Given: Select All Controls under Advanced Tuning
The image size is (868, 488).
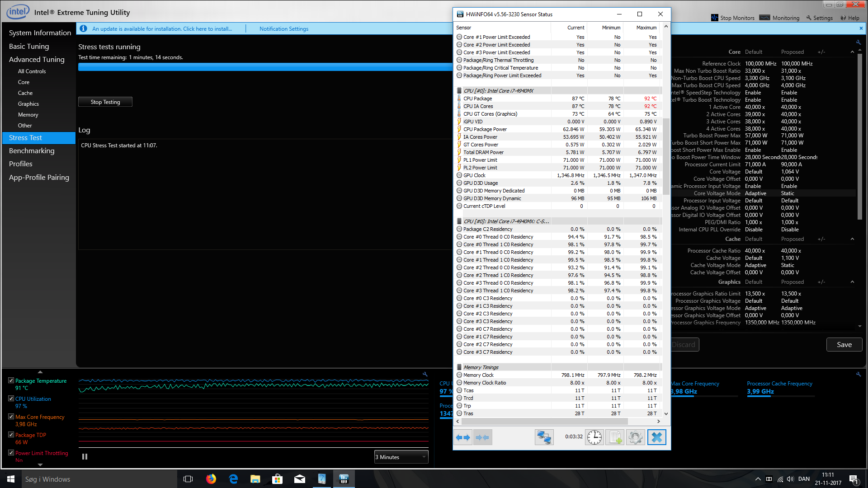Looking at the screenshot, I should coord(32,71).
